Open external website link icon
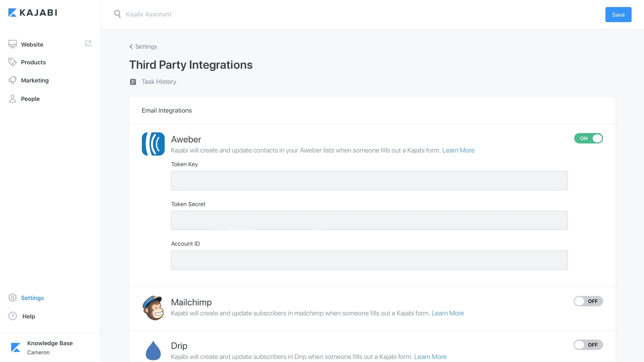The image size is (644, 362). [x=88, y=44]
